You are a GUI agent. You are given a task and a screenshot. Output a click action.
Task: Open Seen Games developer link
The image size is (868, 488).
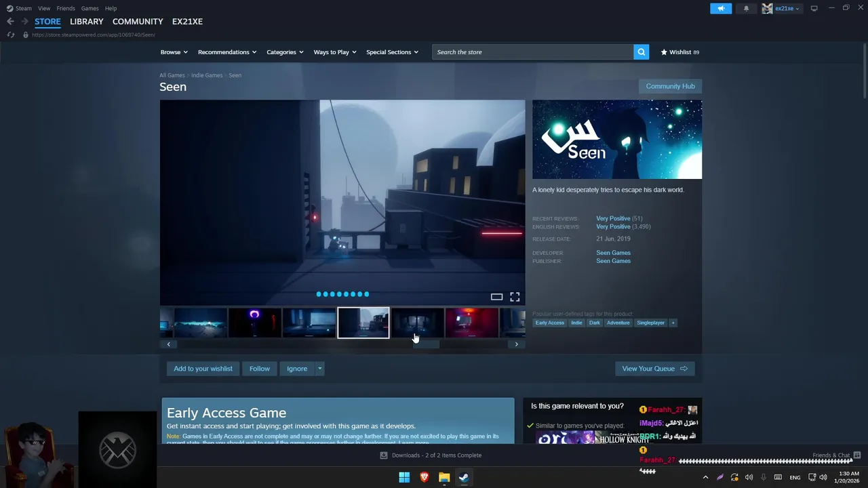click(613, 253)
